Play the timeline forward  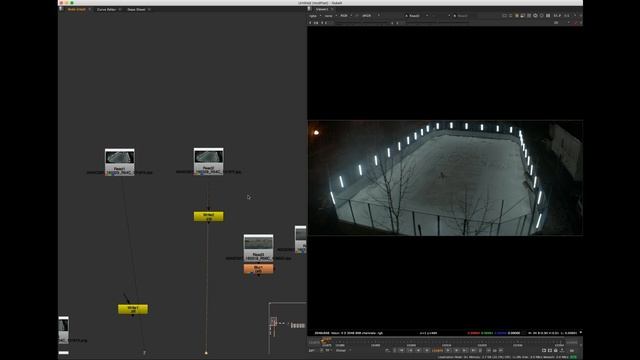pos(448,350)
